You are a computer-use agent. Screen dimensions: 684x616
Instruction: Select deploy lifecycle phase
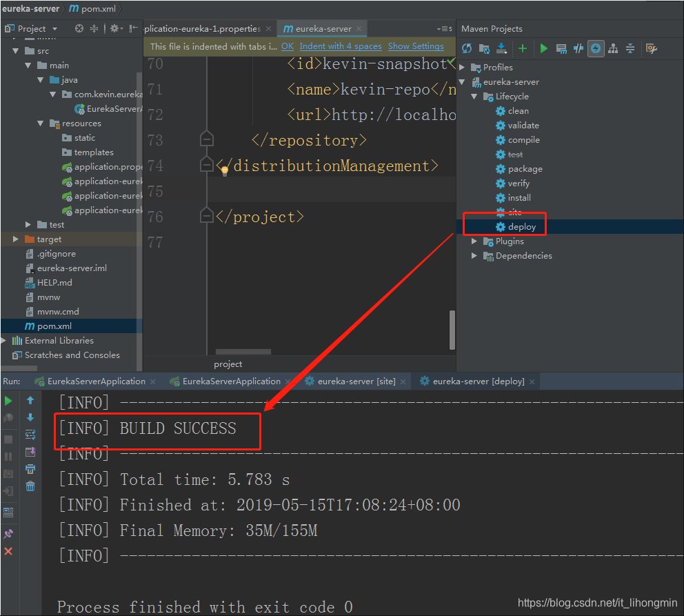point(522,227)
